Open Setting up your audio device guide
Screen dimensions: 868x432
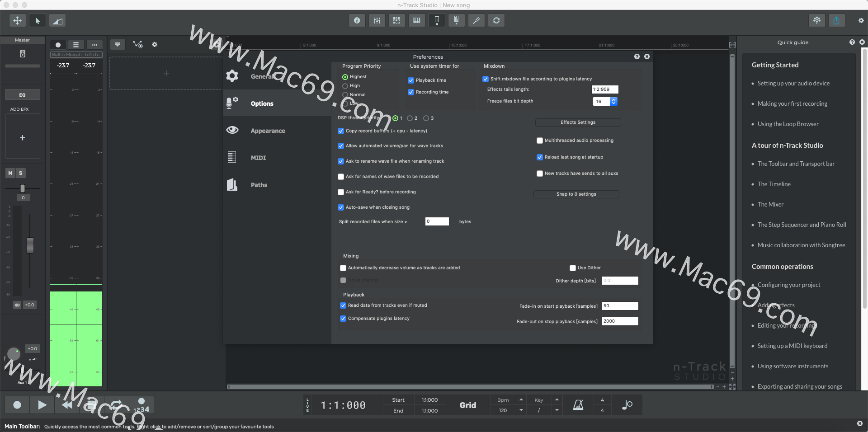coord(793,83)
